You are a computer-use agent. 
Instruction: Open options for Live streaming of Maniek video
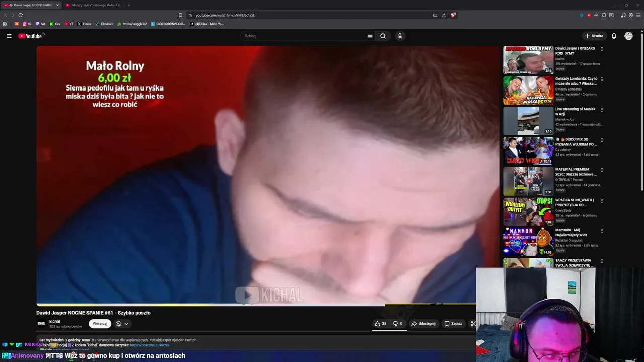tap(602, 110)
